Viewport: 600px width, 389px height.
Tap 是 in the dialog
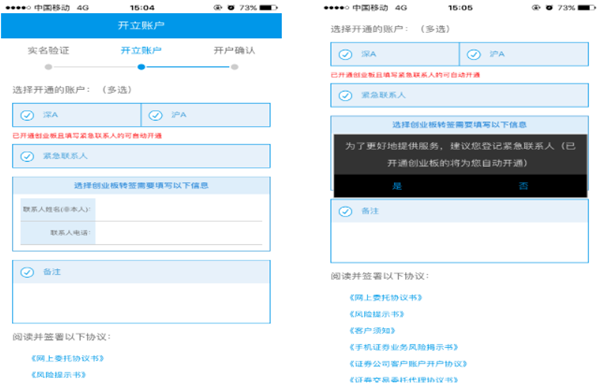397,186
